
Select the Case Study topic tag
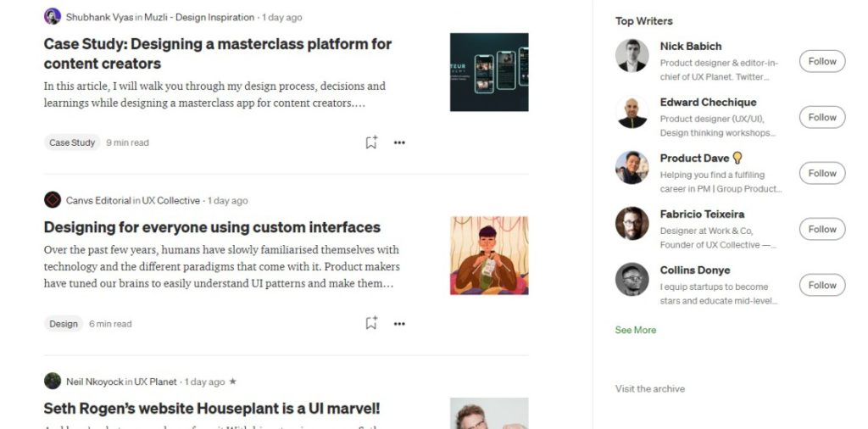[x=72, y=142]
